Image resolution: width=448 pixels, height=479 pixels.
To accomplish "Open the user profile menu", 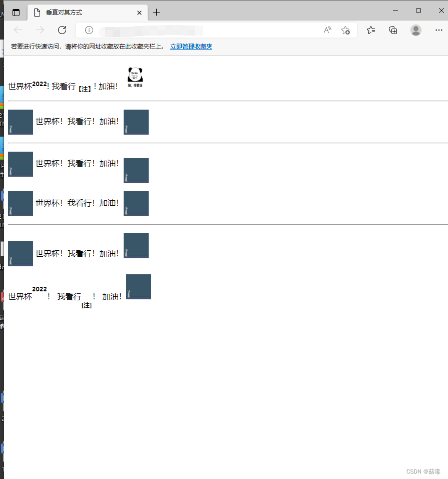I will [416, 30].
